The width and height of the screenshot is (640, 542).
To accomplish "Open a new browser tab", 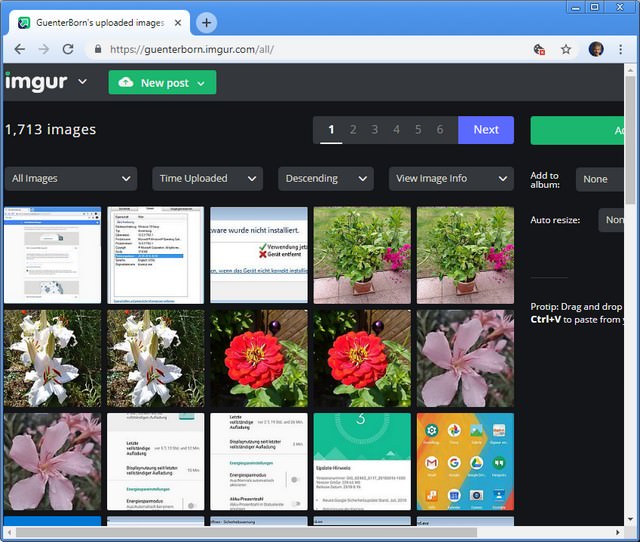I will coord(206,22).
